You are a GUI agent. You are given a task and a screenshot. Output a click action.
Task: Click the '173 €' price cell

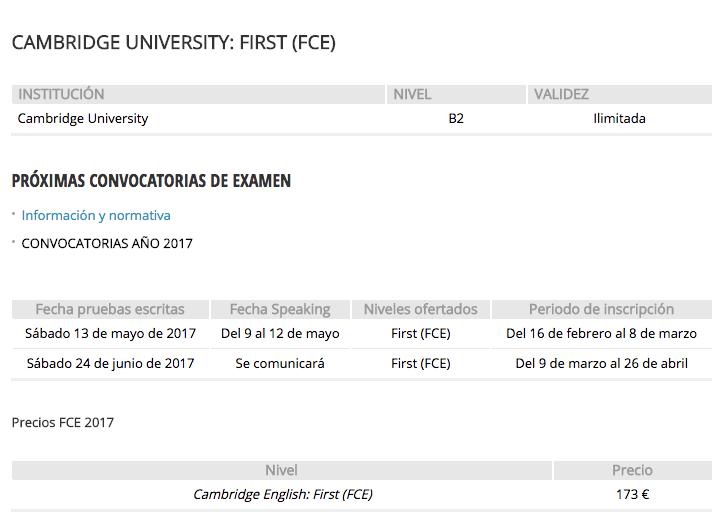click(x=632, y=494)
